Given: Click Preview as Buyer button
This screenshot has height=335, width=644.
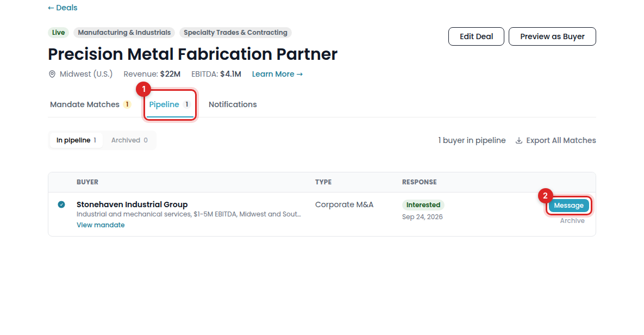Looking at the screenshot, I should tap(552, 36).
